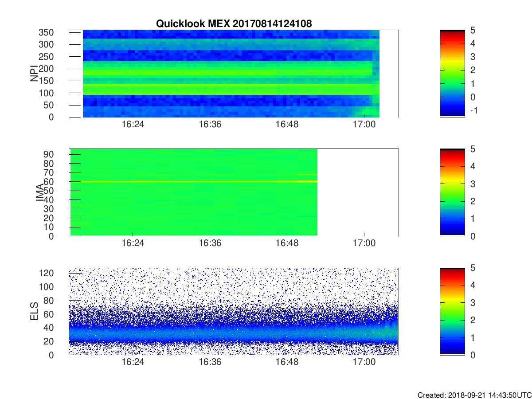Click the 1 label on the ELS colorbar
Screen dimensions: 532x399
[x=473, y=337]
